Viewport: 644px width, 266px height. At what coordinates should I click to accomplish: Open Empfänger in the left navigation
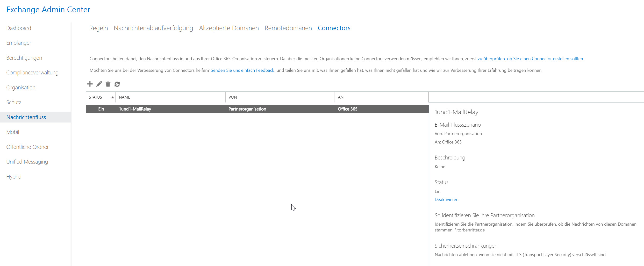(19, 43)
